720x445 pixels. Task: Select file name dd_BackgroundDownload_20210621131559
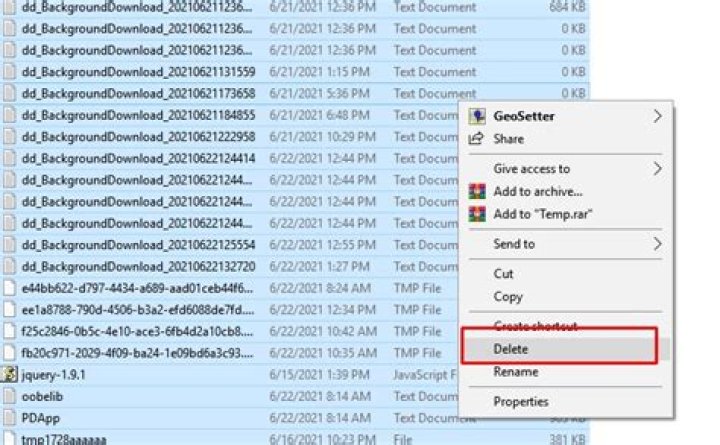point(138,72)
